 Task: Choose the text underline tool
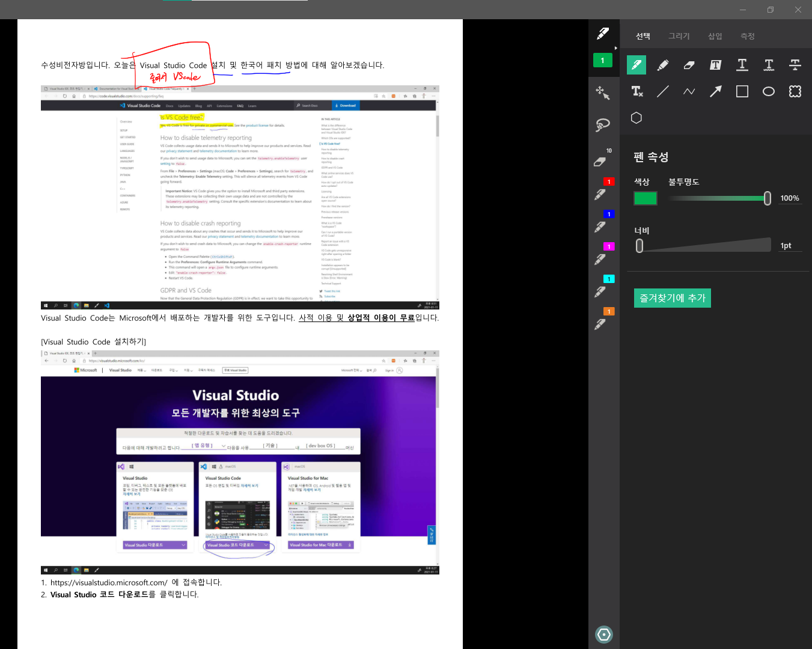tap(742, 65)
